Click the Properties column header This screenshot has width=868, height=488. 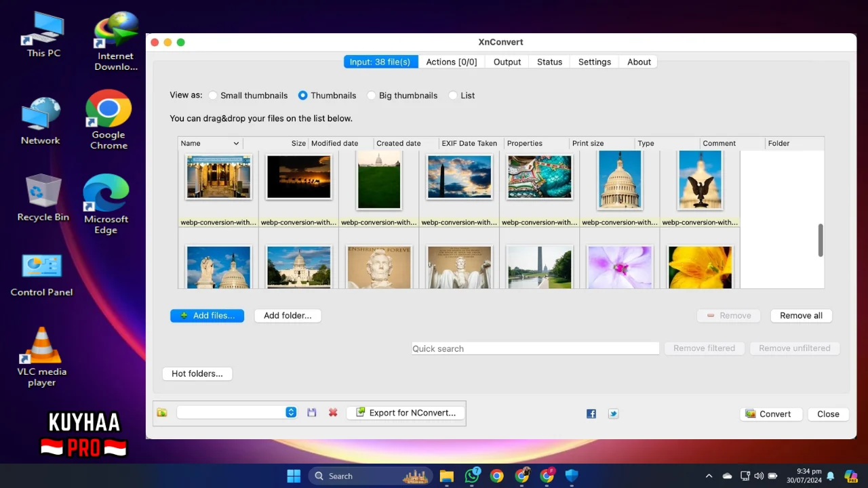[x=536, y=144]
